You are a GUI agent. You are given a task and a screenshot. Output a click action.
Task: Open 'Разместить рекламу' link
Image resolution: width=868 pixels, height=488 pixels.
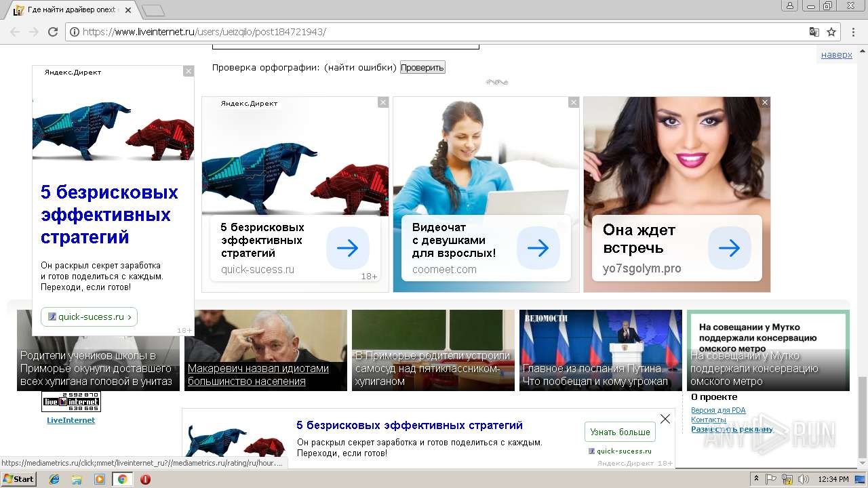click(732, 429)
